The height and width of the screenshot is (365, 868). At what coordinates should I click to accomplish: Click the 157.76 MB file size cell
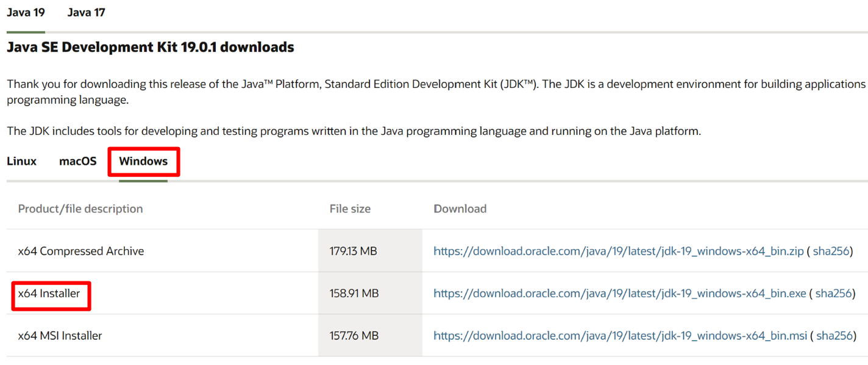(354, 336)
